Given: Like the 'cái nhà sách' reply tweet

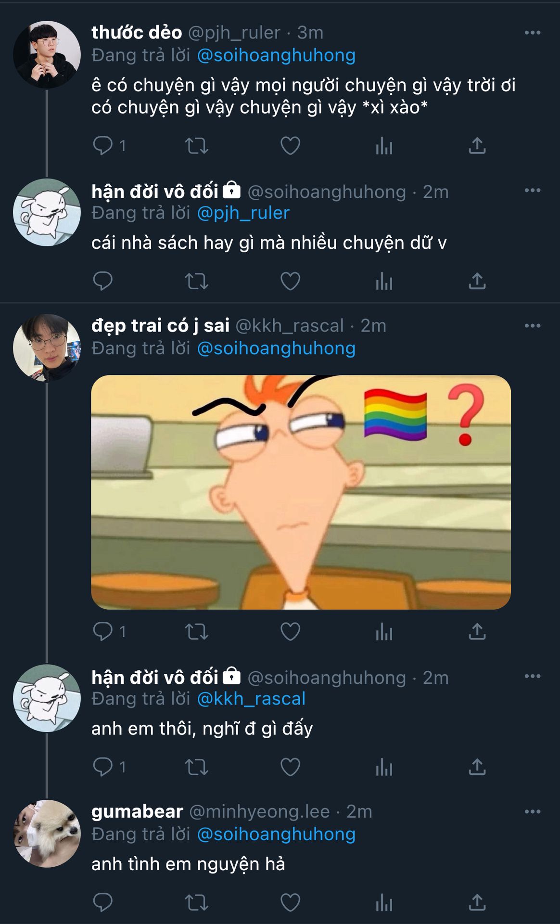Looking at the screenshot, I should pos(290,281).
